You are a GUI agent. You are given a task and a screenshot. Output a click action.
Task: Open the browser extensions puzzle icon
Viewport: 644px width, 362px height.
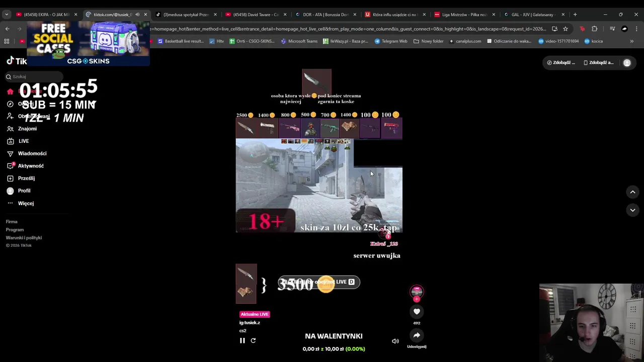[x=594, y=29]
